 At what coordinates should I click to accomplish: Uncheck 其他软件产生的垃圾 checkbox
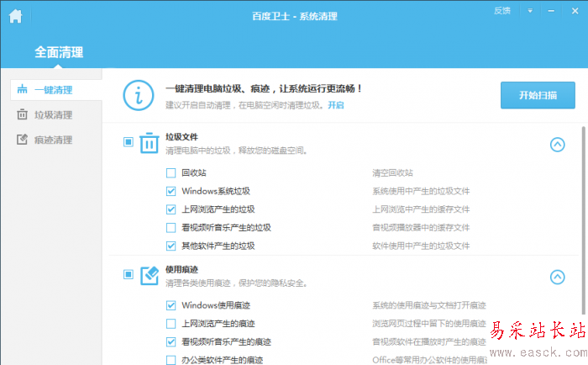171,246
